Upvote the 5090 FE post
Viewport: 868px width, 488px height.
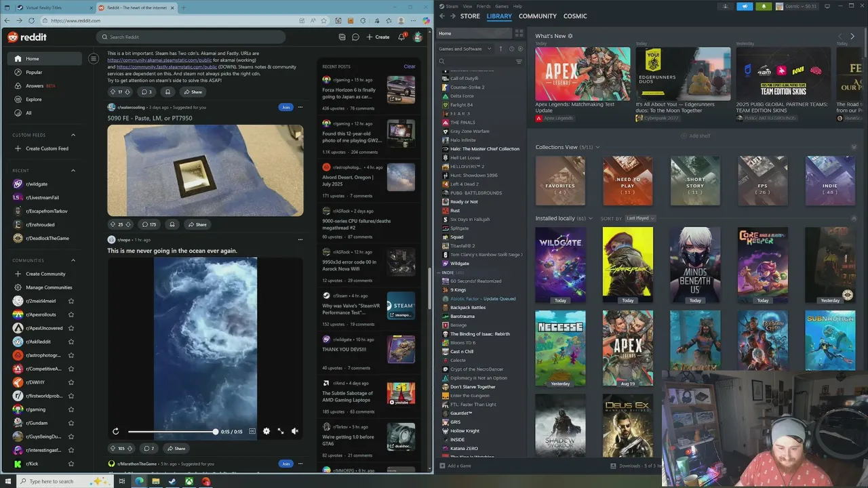[x=113, y=224]
